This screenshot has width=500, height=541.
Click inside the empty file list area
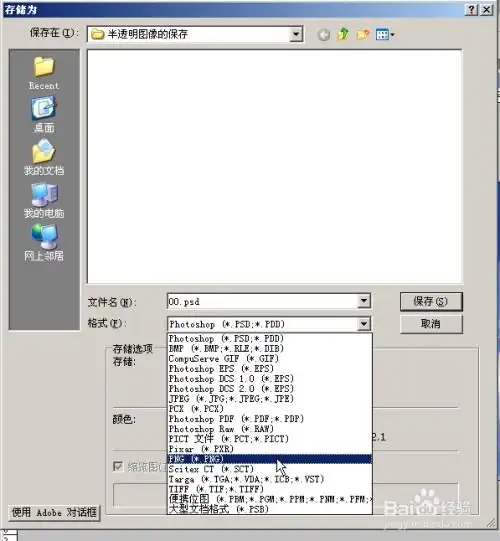pos(274,166)
